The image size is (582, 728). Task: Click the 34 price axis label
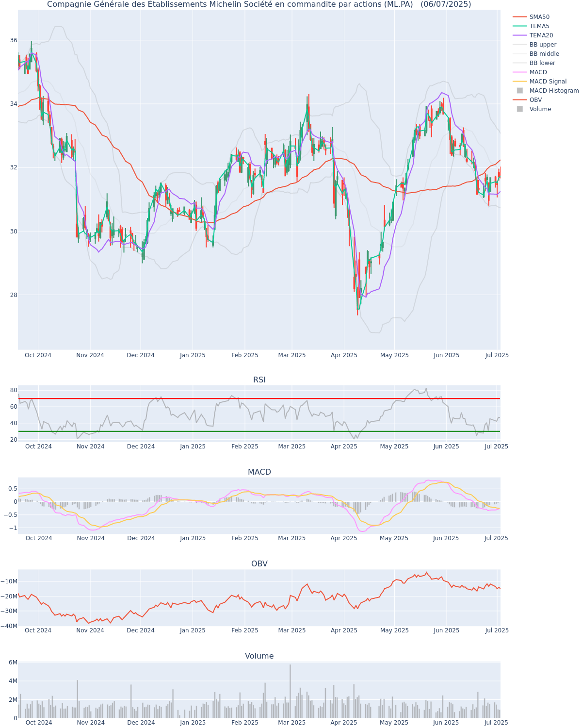13,104
